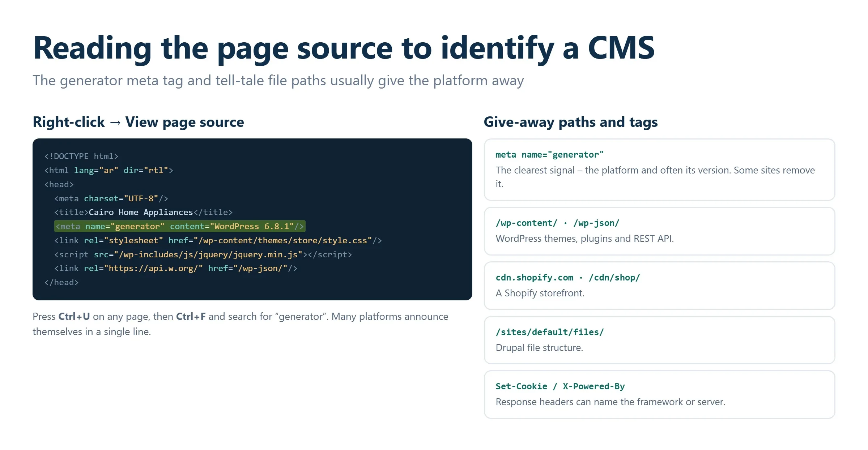868x450 pixels.
Task: Select the 'The clearest signal' description text
Action: (655, 177)
